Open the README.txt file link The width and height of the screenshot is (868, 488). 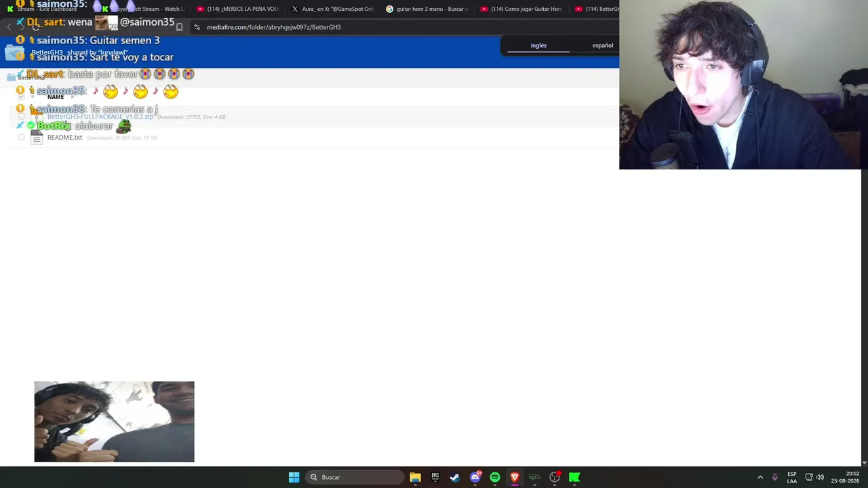click(64, 138)
